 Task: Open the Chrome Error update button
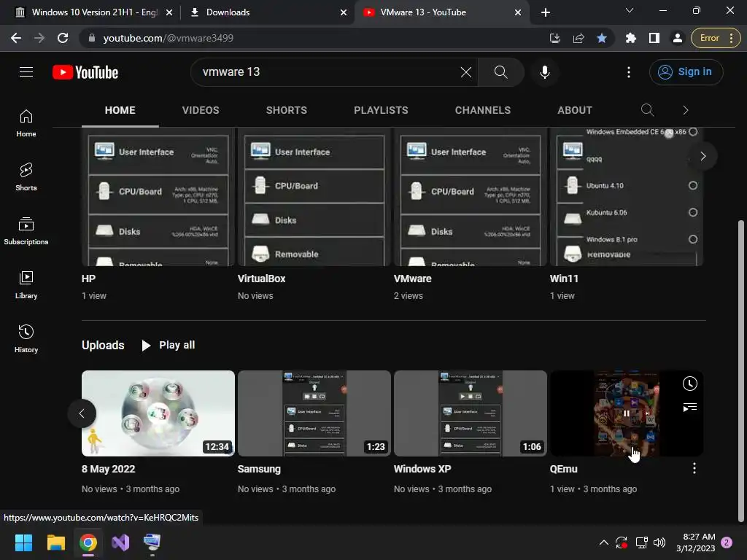[716, 38]
